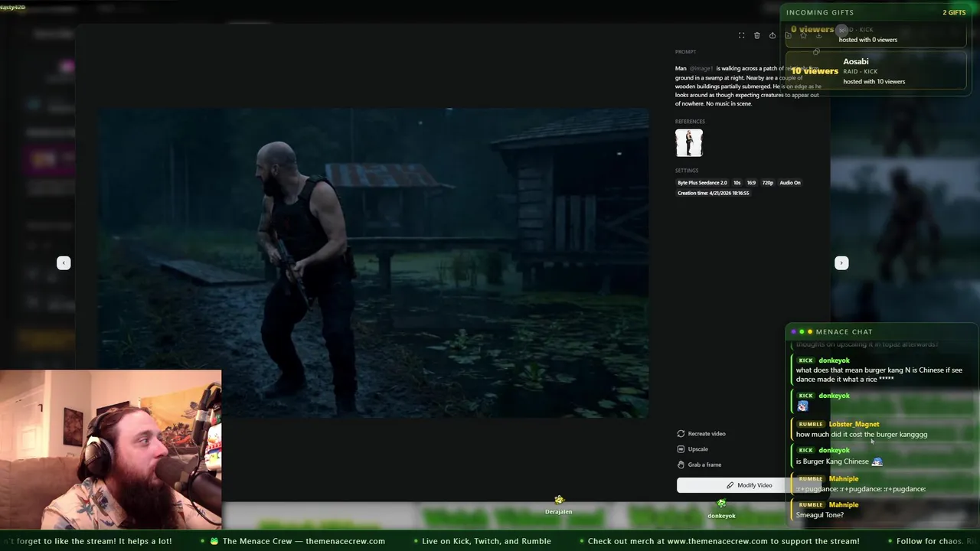Viewport: 980px width, 551px height.
Task: Click the green dot in Menace Chat header
Action: click(802, 331)
